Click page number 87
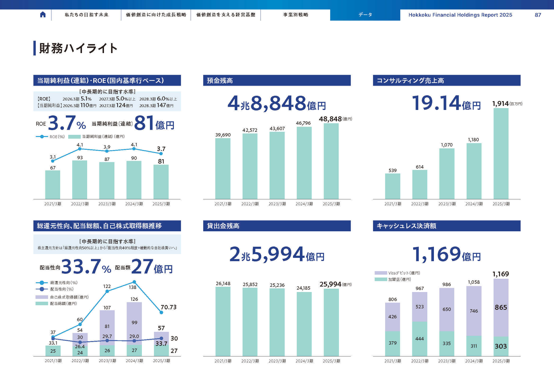Screen dimensions: 554x392 (x=538, y=15)
